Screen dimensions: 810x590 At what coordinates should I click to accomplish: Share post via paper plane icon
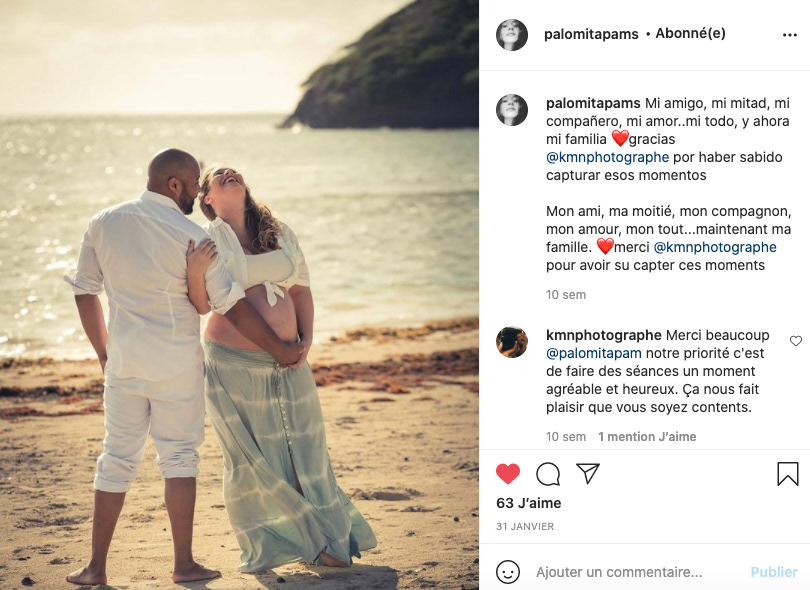[588, 473]
